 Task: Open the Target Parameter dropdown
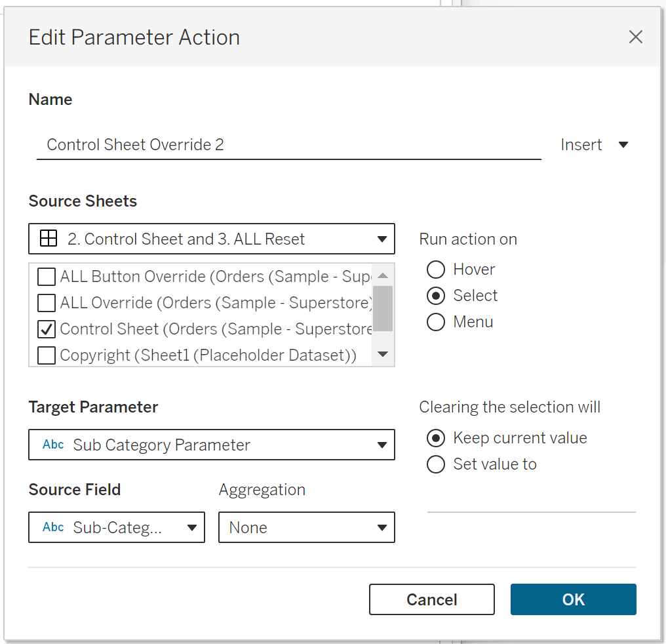[212, 445]
